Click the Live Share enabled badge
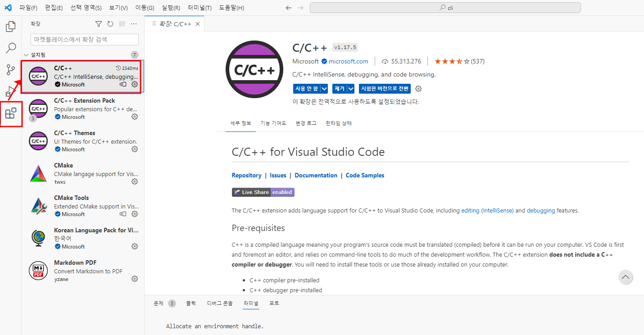 coord(263,192)
